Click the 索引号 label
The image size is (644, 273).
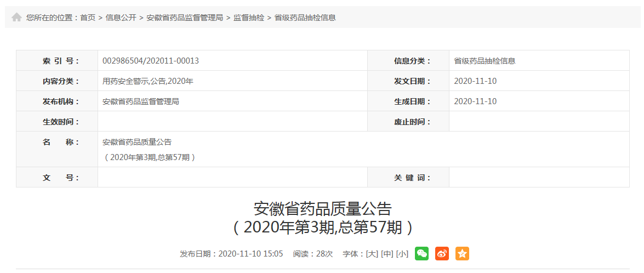(x=61, y=61)
